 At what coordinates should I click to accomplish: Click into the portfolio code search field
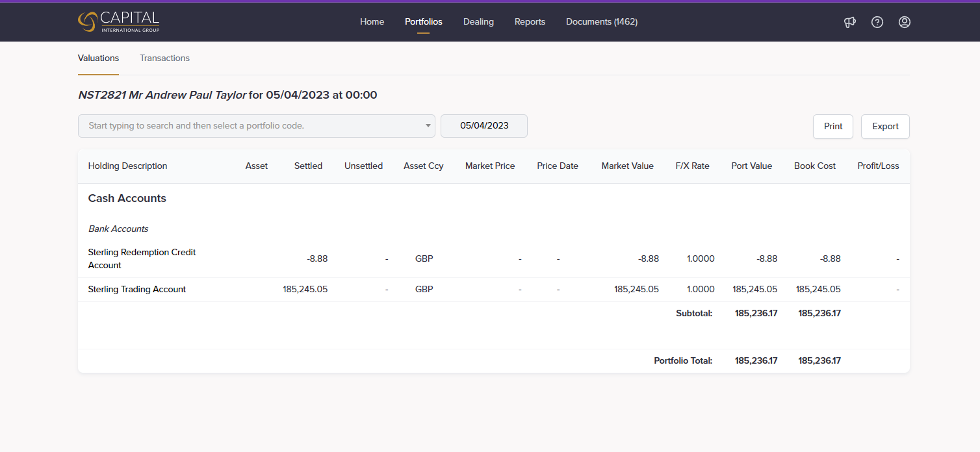point(250,126)
